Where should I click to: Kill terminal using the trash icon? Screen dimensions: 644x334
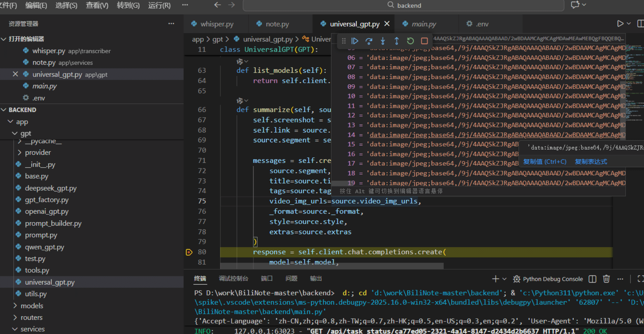[x=606, y=279]
